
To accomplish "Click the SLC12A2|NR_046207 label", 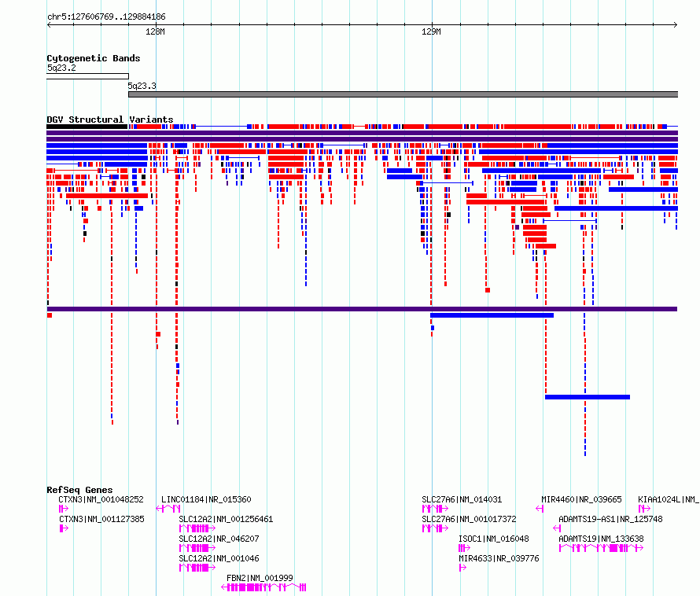I will point(219,539).
